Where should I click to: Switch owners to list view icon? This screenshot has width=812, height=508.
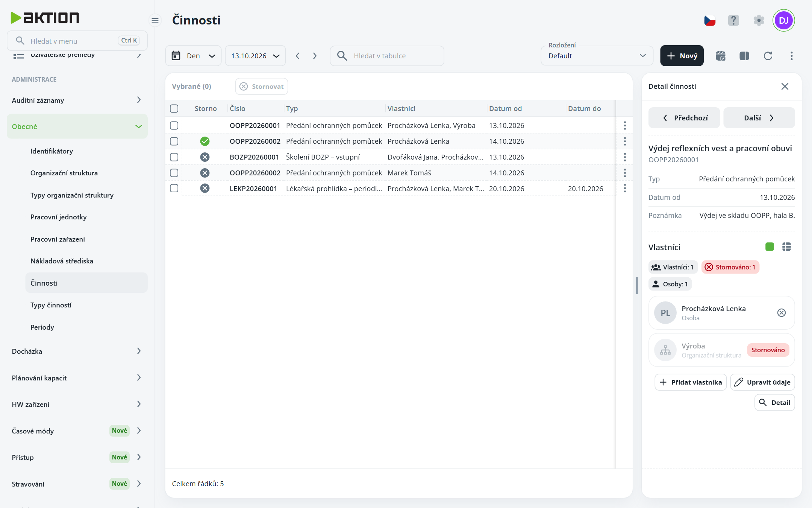point(786,247)
